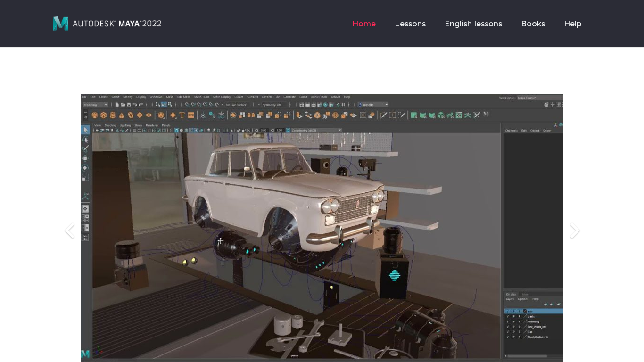The height and width of the screenshot is (362, 644).
Task: Click the Autodesk Maya 2022 logo
Action: (x=107, y=24)
